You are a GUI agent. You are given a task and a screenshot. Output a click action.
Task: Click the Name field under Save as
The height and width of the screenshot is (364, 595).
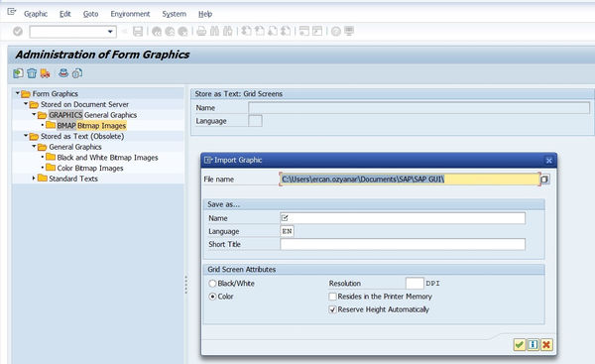pos(403,218)
